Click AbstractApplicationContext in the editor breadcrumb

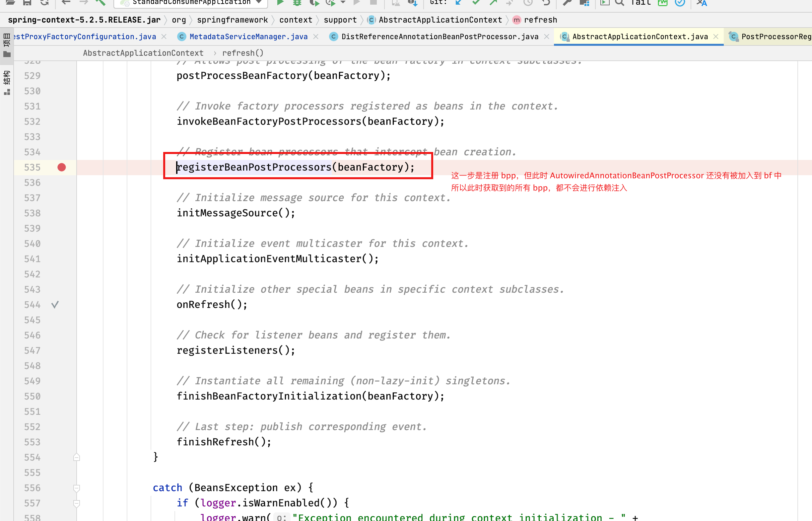click(143, 53)
